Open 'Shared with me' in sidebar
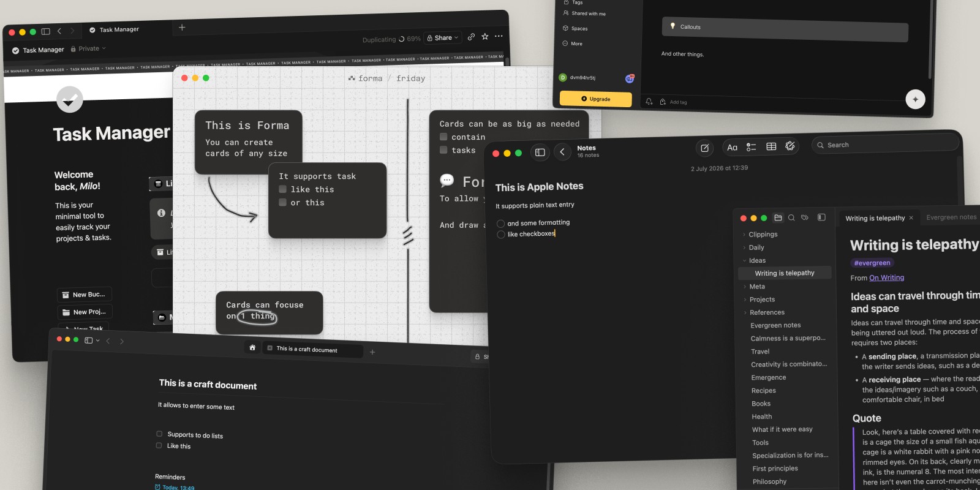The width and height of the screenshot is (980, 490). tap(584, 13)
